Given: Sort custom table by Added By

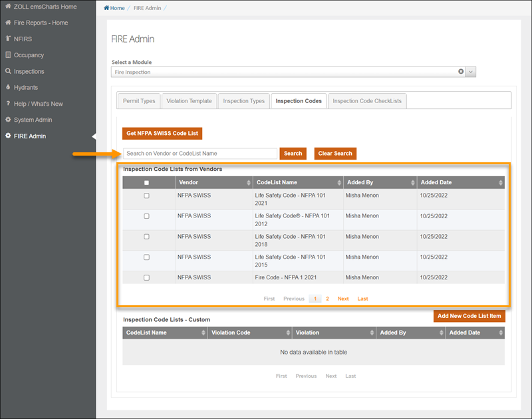Looking at the screenshot, I should (x=441, y=333).
